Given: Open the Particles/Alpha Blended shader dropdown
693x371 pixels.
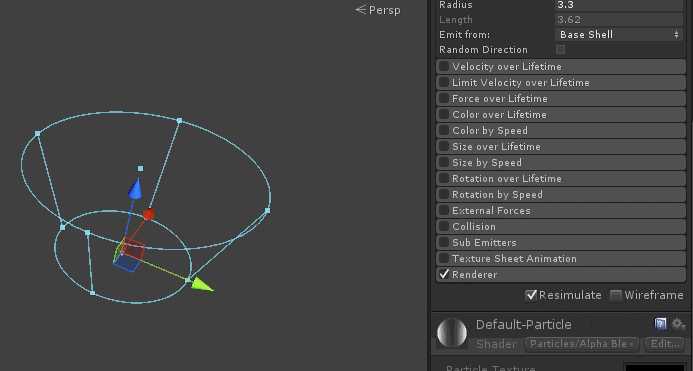Looking at the screenshot, I should pos(581,344).
